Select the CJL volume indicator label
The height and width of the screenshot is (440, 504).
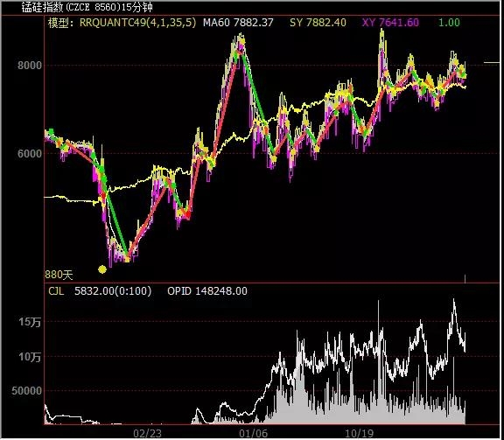click(x=56, y=291)
